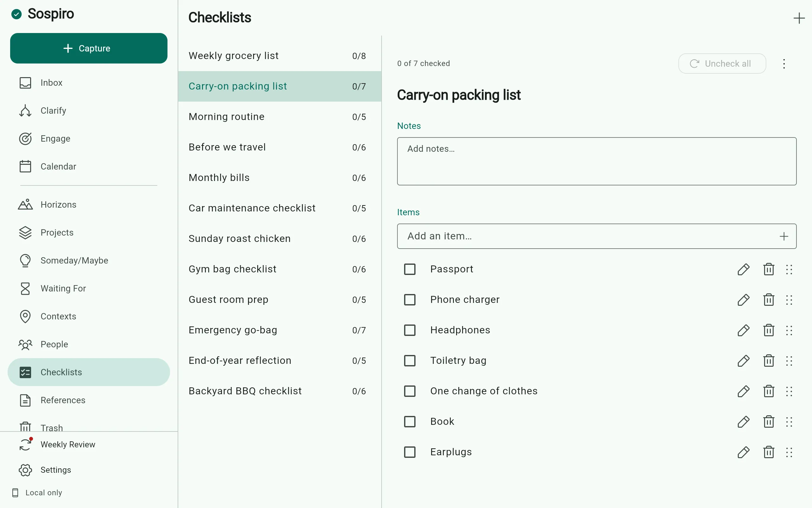This screenshot has width=812, height=508.
Task: Edit the Toiletry bag item
Action: (743, 360)
